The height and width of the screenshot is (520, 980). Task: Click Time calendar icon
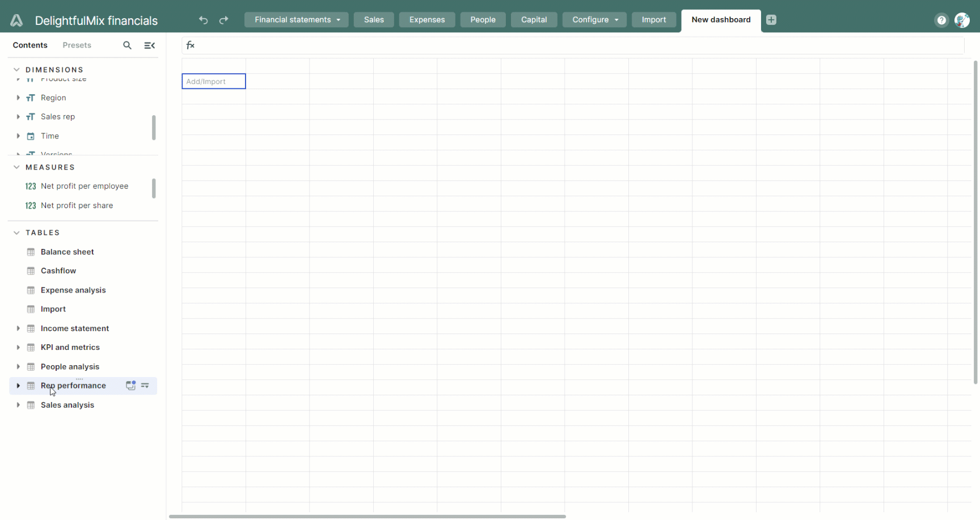click(x=31, y=136)
